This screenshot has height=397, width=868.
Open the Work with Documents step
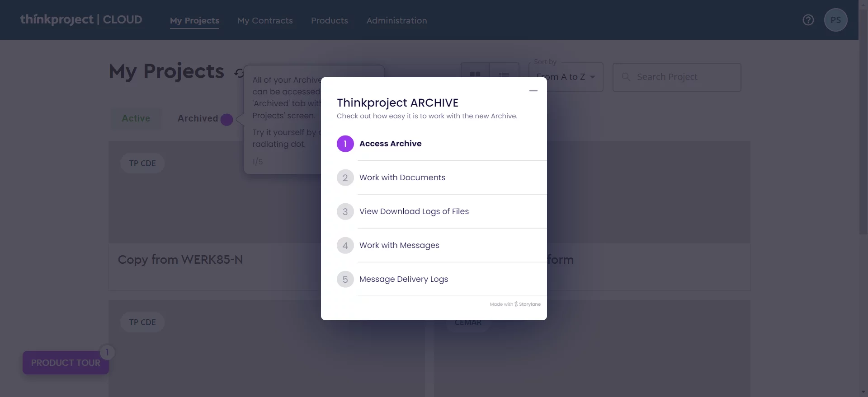pyautogui.click(x=402, y=177)
